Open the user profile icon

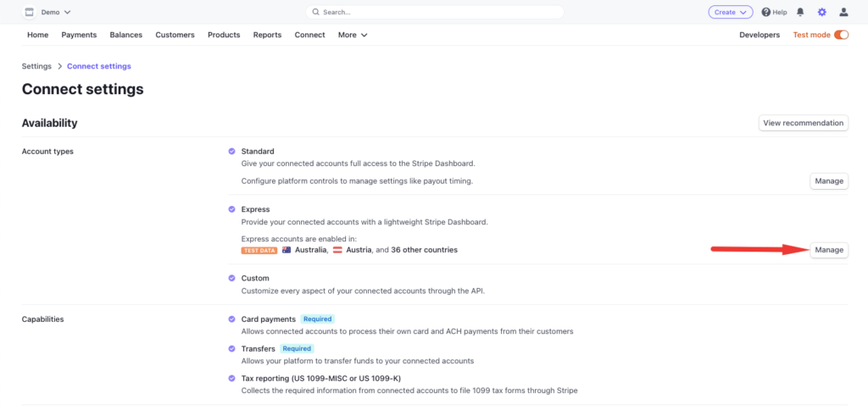pyautogui.click(x=843, y=12)
